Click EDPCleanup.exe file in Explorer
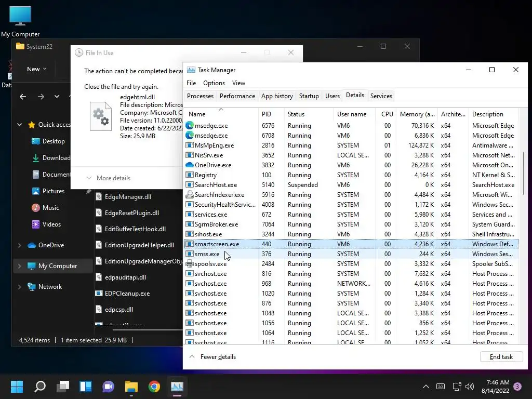This screenshot has width=532, height=399. click(x=123, y=293)
